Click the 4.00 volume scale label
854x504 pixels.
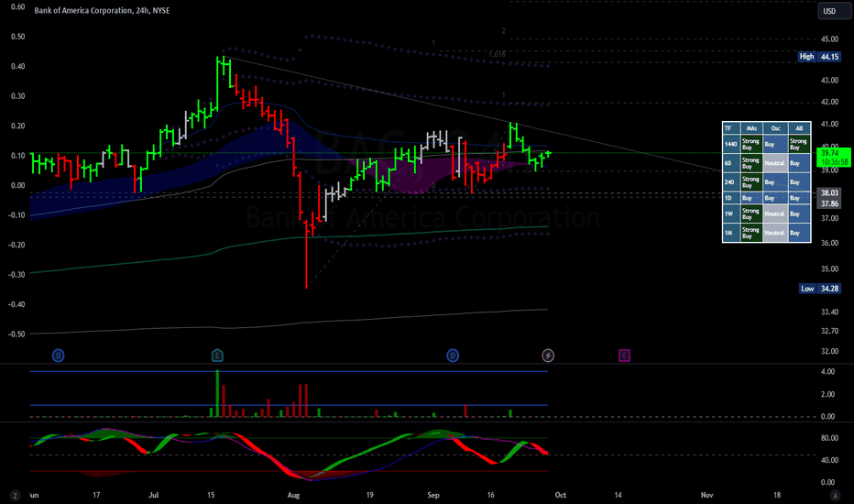click(x=827, y=372)
